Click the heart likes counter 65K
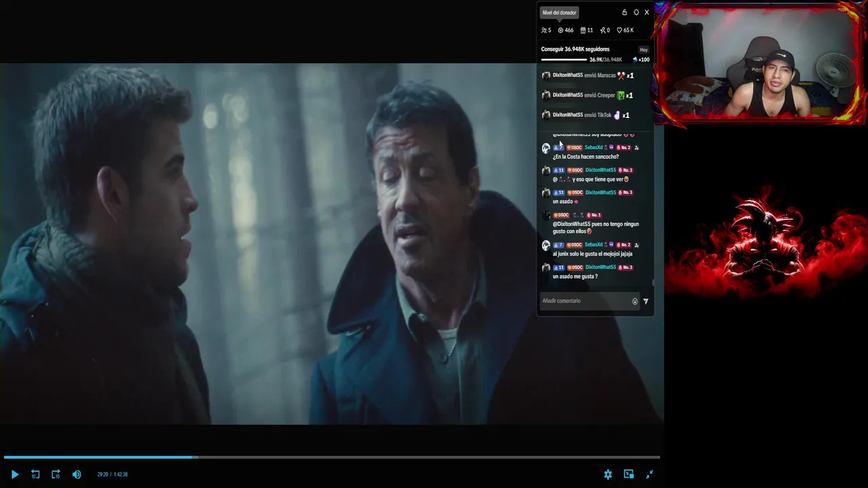The image size is (868, 488). (625, 30)
